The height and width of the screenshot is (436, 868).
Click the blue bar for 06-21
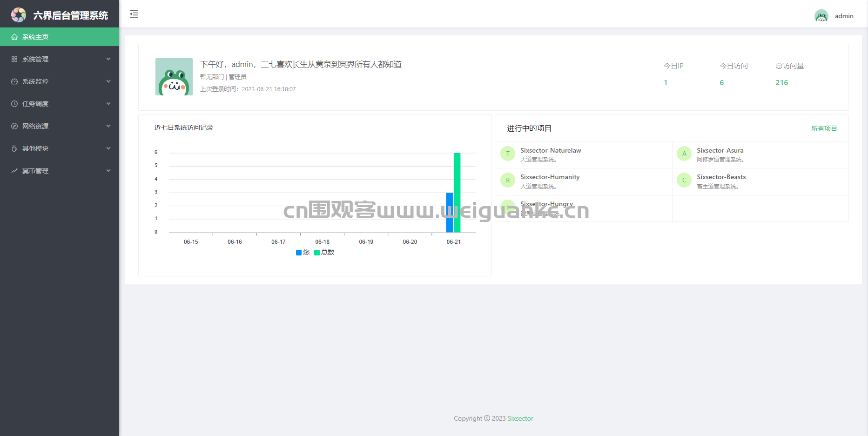(450, 213)
